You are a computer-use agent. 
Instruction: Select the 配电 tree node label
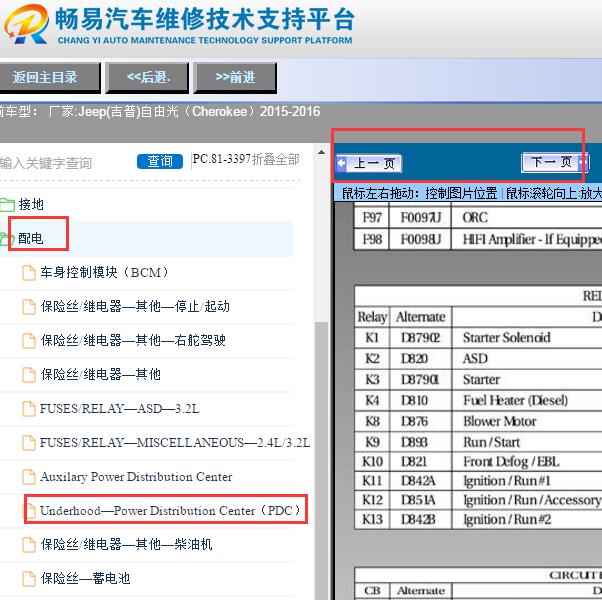tap(31, 238)
